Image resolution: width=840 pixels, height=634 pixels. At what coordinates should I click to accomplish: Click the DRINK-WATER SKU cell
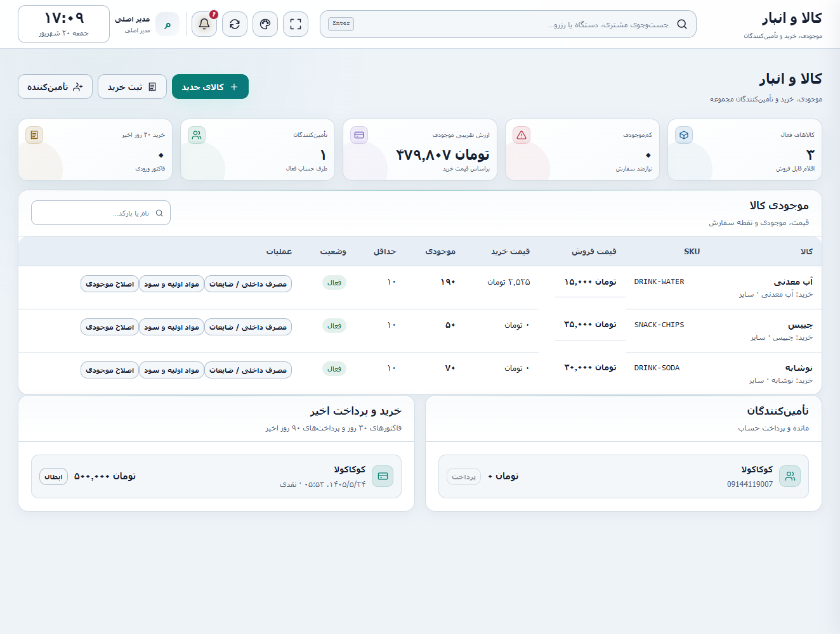pos(659,281)
